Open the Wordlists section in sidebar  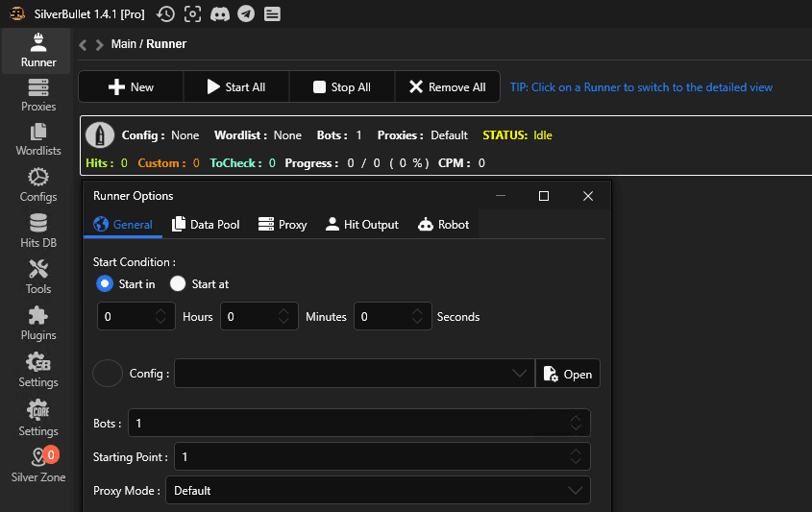(x=38, y=140)
